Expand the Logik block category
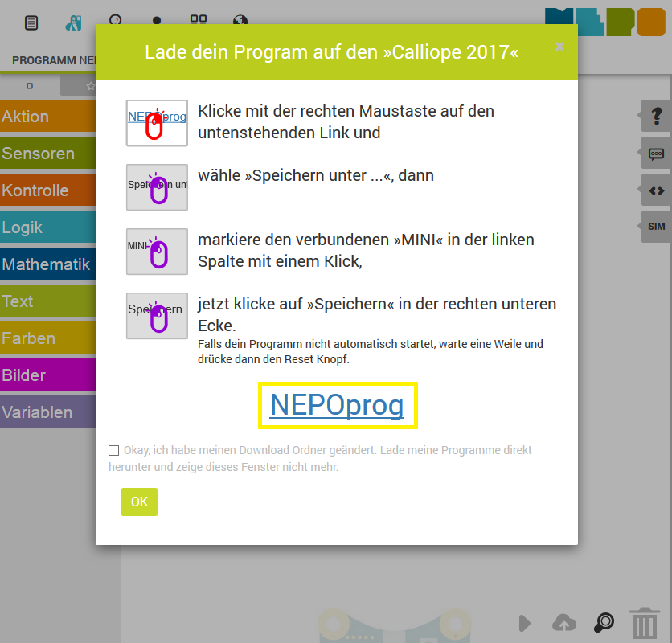The width and height of the screenshot is (672, 643). (x=47, y=227)
